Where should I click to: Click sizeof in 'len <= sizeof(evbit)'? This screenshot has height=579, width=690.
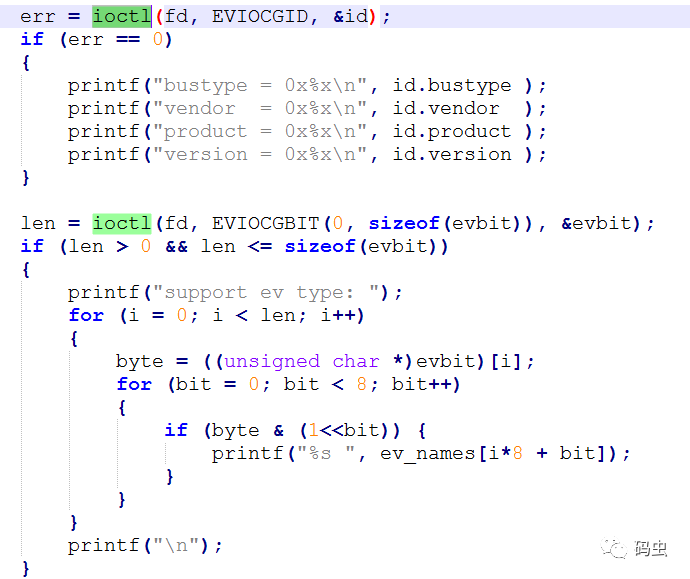coord(320,246)
